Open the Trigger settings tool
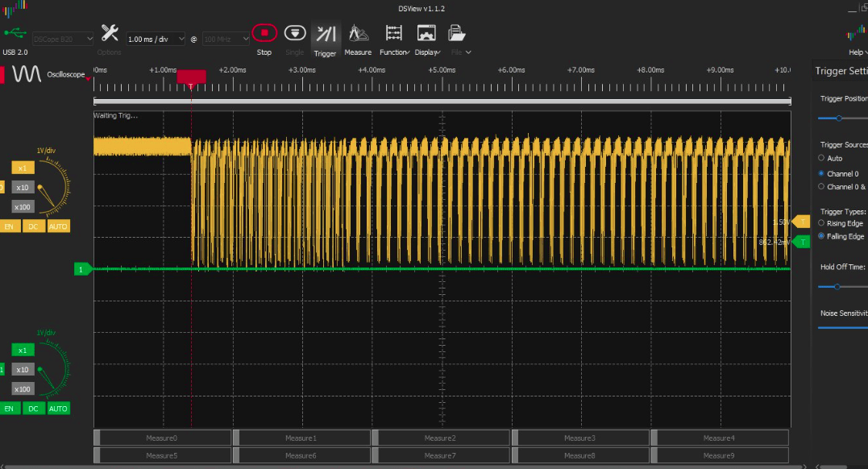The image size is (868, 469). (326, 34)
